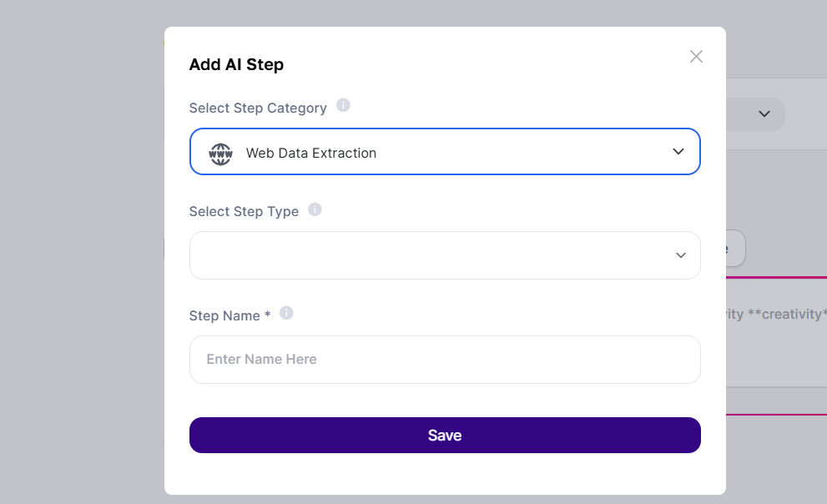827x504 pixels.
Task: Click the required asterisk after Step Name
Action: pos(268,315)
